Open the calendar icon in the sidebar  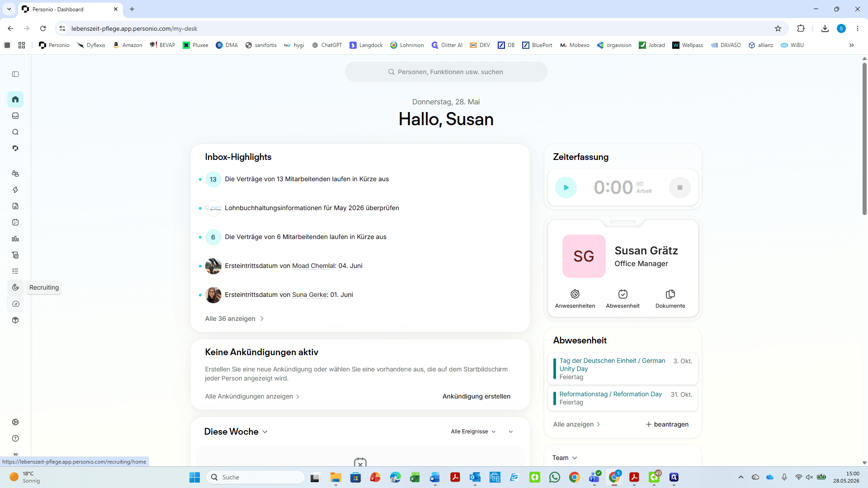[15, 222]
